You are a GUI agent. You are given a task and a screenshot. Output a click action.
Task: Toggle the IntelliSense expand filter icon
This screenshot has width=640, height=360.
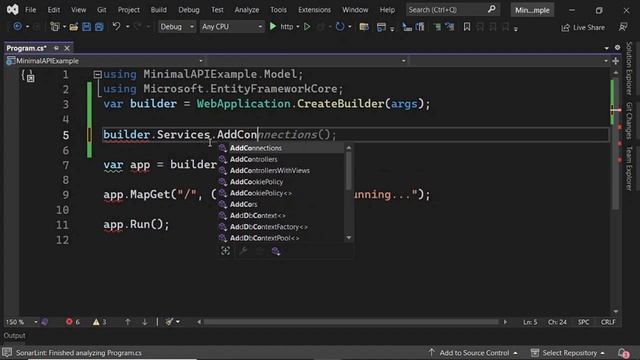(x=225, y=251)
